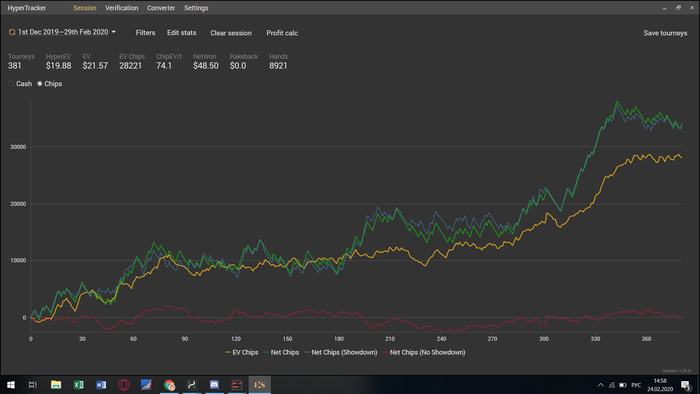Screen dimensions: 700x394
Task: Open Excel from the taskbar
Action: (x=79, y=385)
